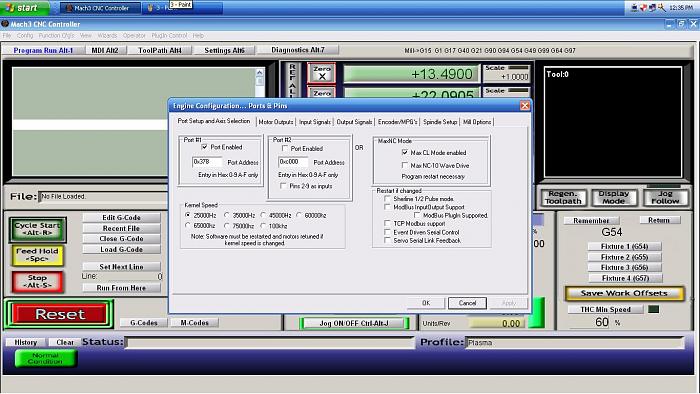Viewport: 700px width, 394px height.
Task: Check ModBus PlugIn Supported
Action: 417,215
